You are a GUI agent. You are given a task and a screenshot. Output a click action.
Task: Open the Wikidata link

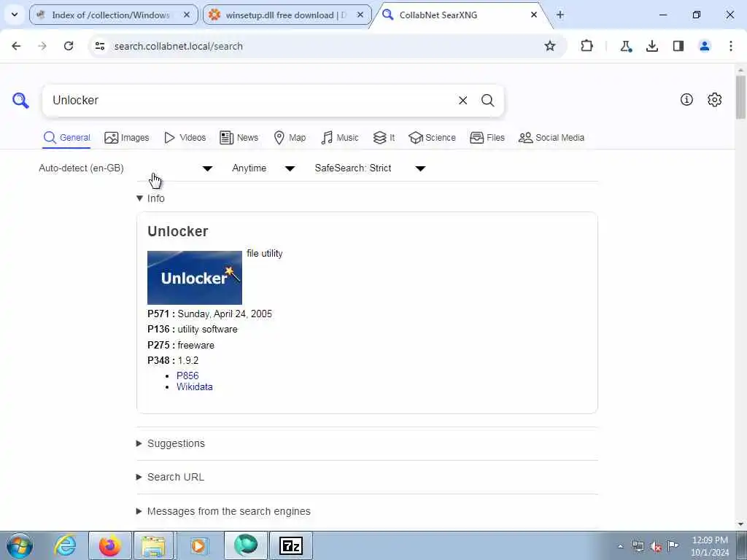pyautogui.click(x=194, y=386)
